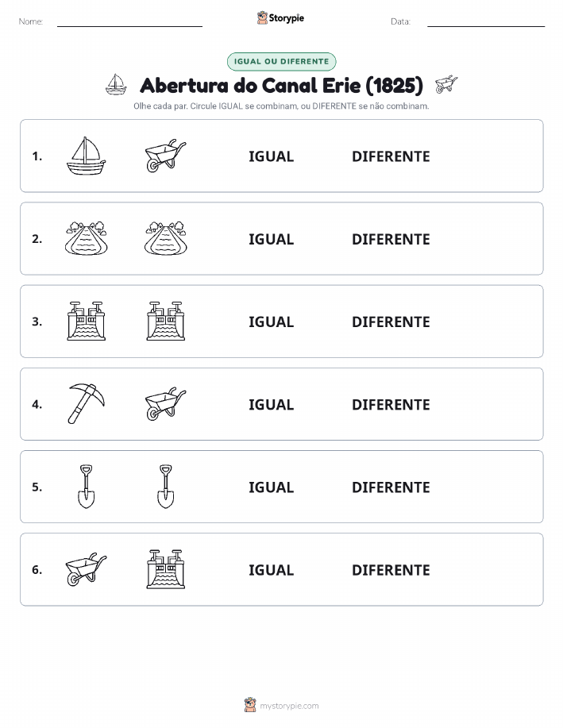Choose IGUAL for question 3
This screenshot has height=728, width=563.
(x=272, y=322)
